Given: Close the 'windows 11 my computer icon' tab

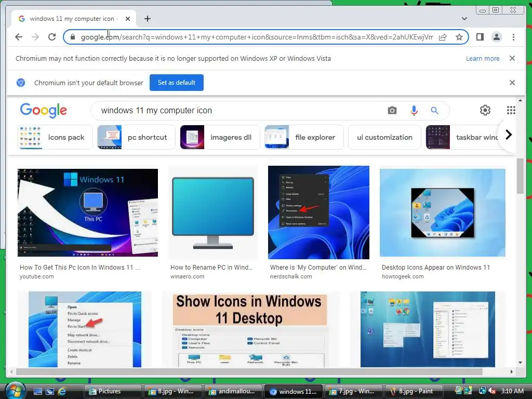Looking at the screenshot, I should click(x=128, y=19).
